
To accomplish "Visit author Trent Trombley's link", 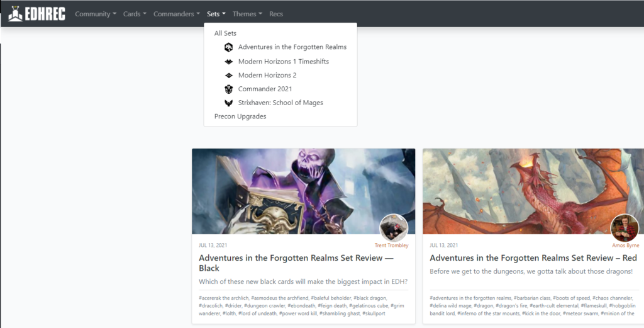I will coord(391,246).
